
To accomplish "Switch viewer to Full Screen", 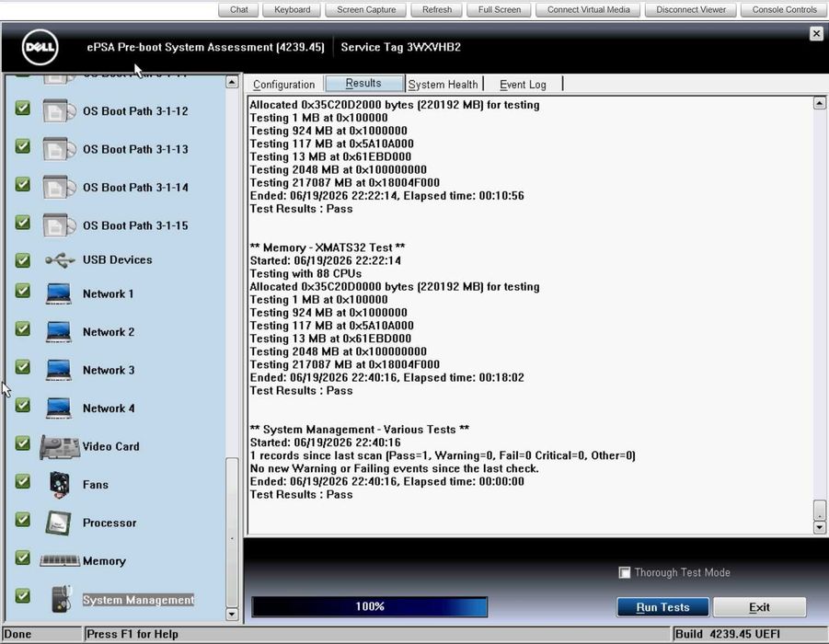I will tap(499, 9).
